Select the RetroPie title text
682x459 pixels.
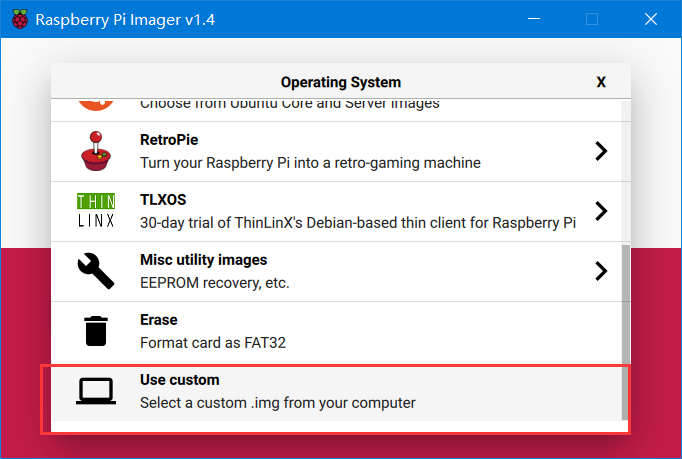tap(169, 140)
